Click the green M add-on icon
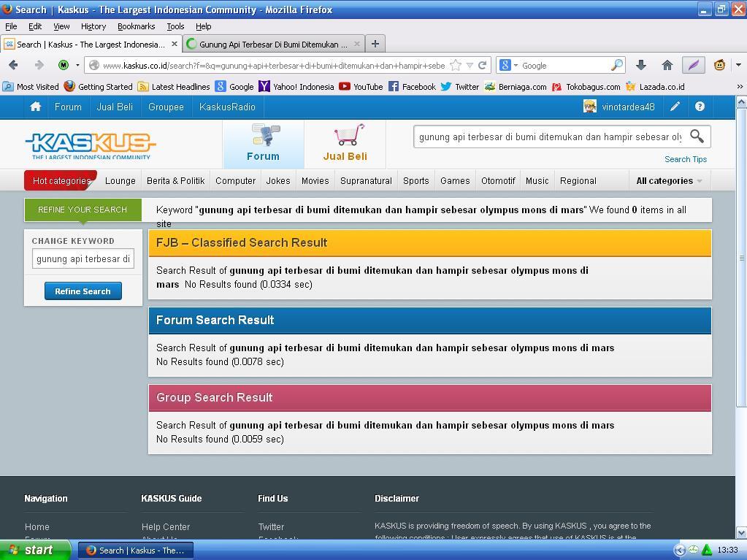Viewport: 747px width, 560px height. click(x=64, y=65)
